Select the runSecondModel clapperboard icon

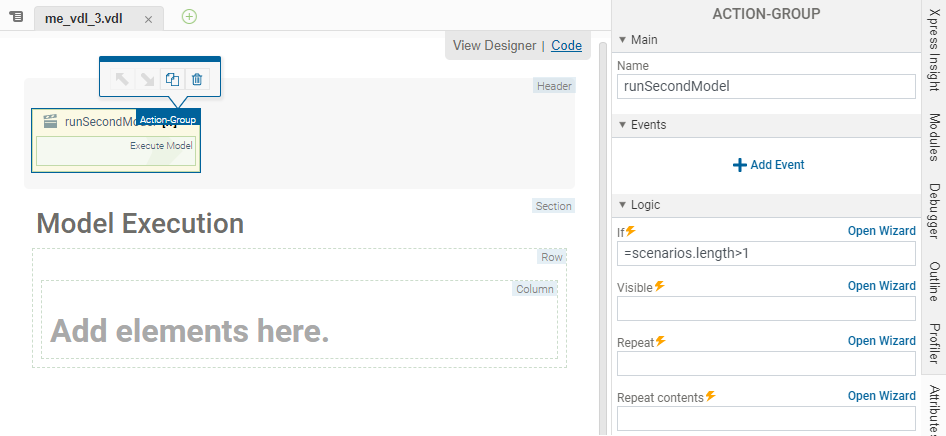[x=50, y=122]
